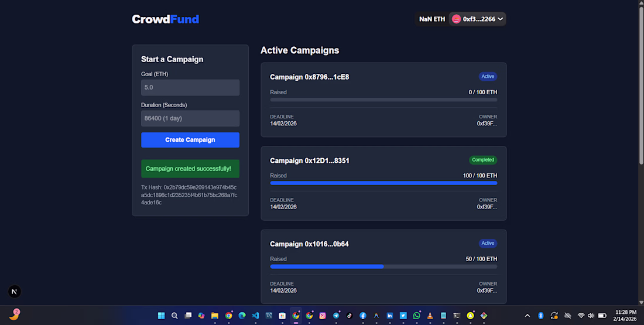Open Snapchat from the taskbar
This screenshot has height=325, width=644.
470,316
